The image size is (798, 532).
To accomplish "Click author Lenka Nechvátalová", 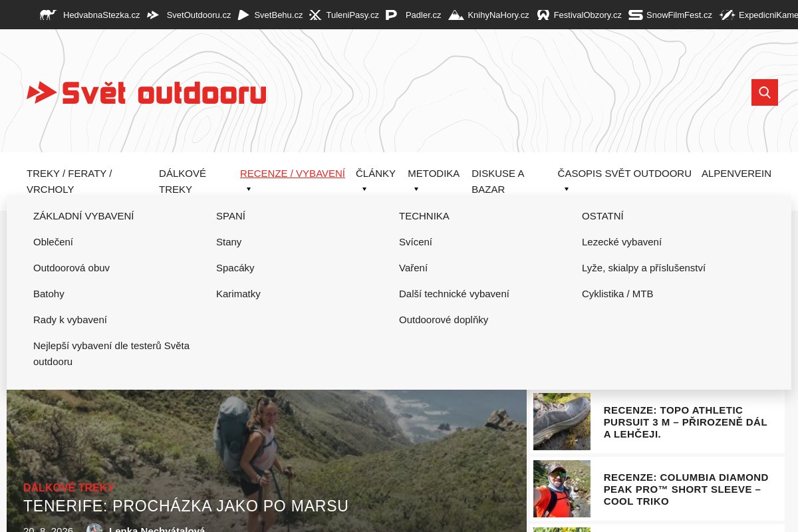I will [x=157, y=530].
